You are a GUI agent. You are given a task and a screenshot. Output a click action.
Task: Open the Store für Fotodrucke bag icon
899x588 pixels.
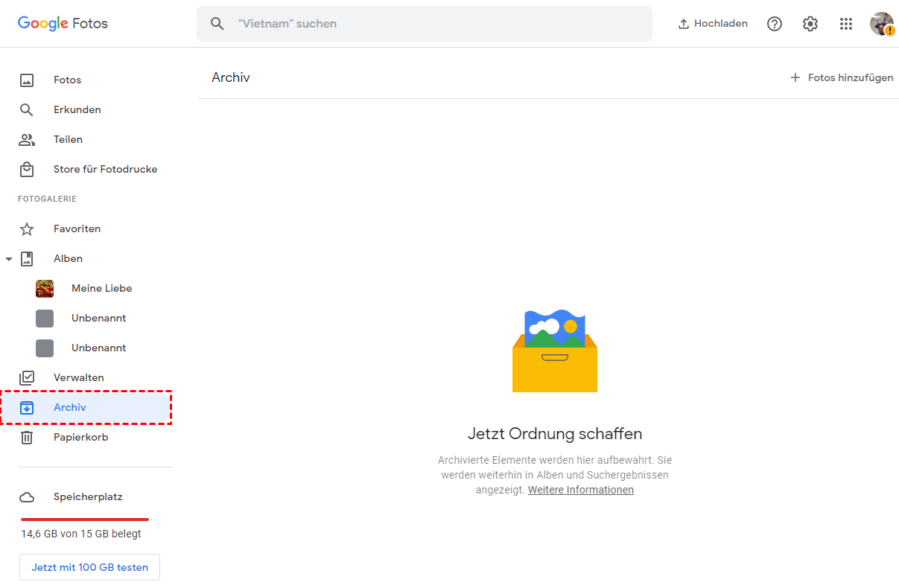[27, 170]
